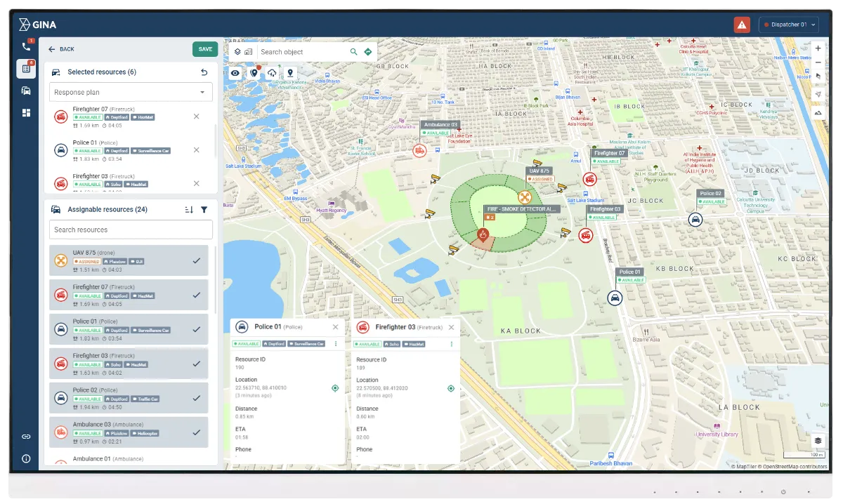
Task: Open the Response plan dropdown
Action: (131, 92)
